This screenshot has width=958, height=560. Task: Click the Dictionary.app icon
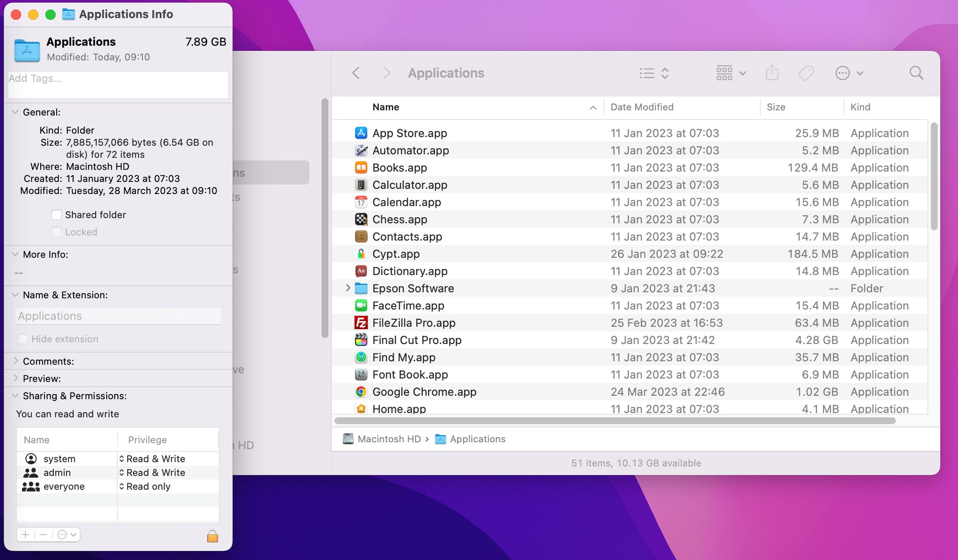pyautogui.click(x=361, y=271)
